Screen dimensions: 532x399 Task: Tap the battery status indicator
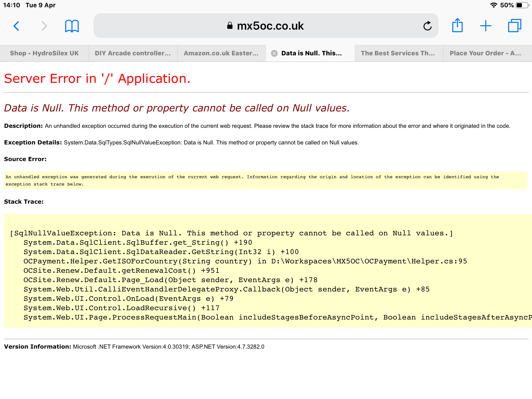[522, 5]
